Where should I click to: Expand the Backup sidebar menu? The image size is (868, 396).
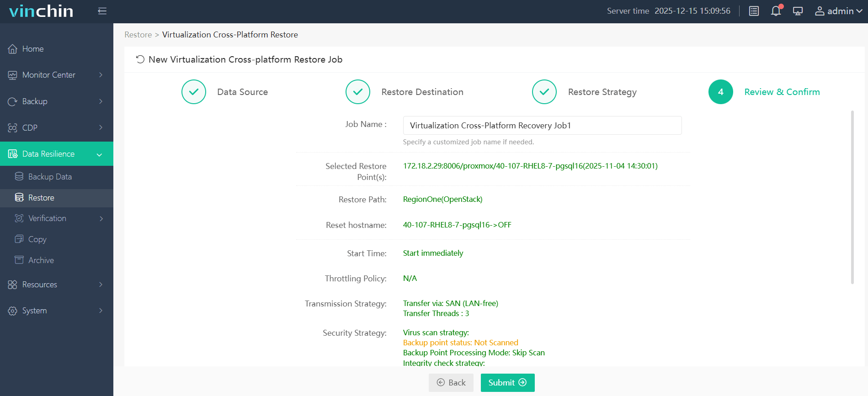(56, 101)
